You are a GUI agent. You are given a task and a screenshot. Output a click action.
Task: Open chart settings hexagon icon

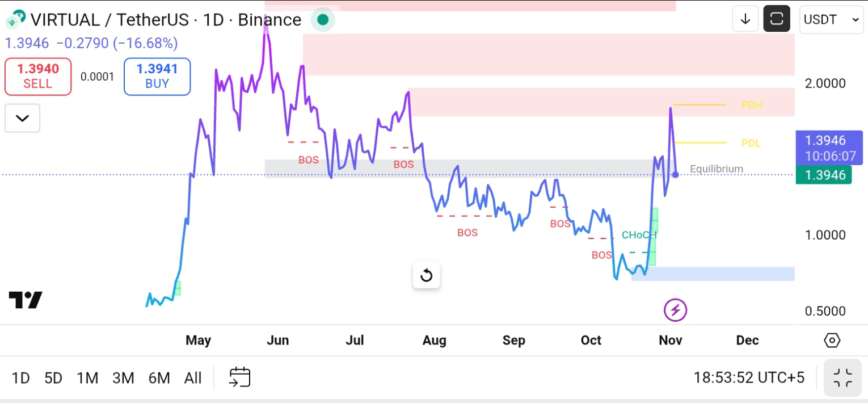(832, 341)
